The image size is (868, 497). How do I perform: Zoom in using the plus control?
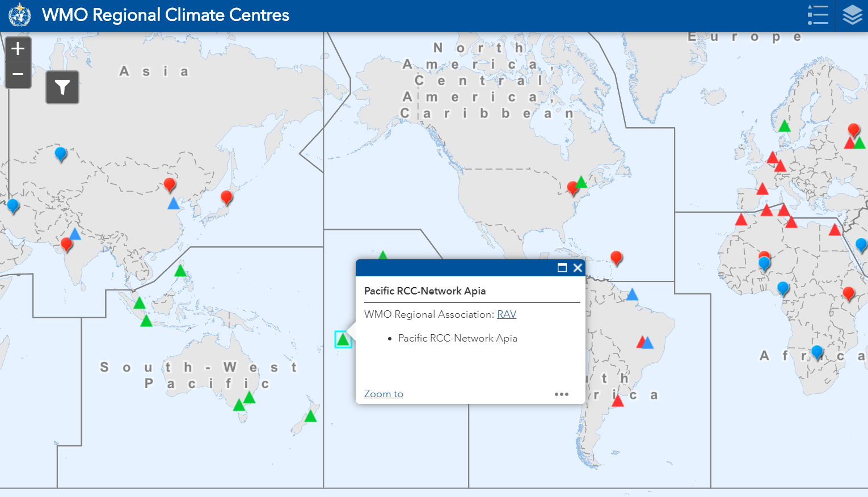(18, 48)
